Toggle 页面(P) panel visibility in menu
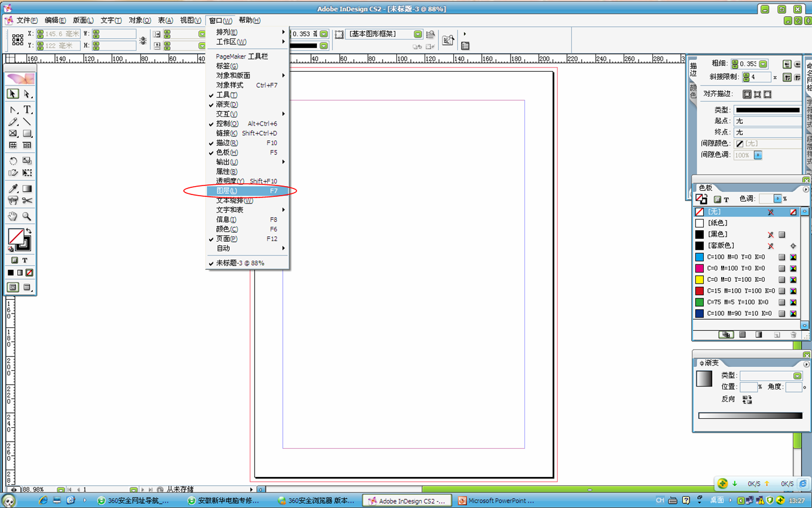 tap(227, 239)
